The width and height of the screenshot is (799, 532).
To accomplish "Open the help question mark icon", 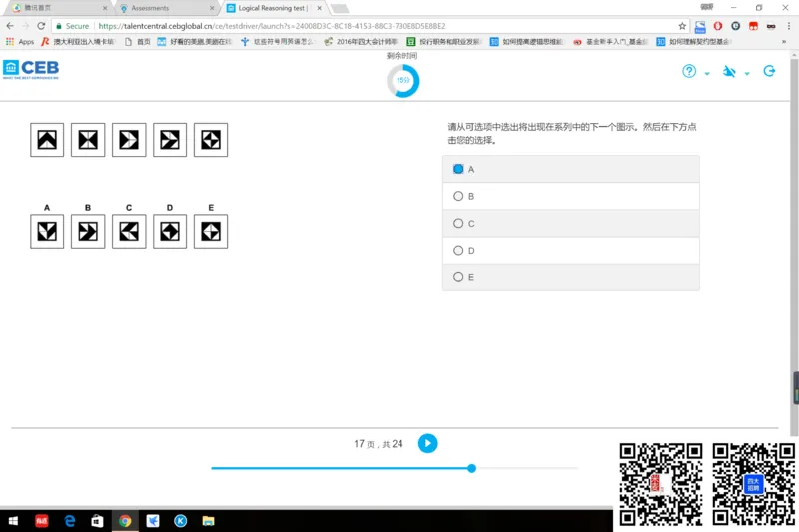I will [x=689, y=71].
